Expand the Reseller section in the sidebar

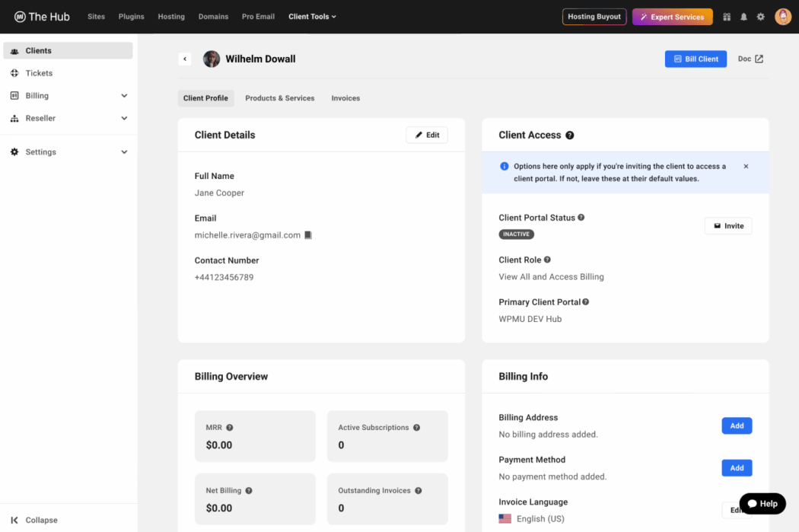[68, 118]
